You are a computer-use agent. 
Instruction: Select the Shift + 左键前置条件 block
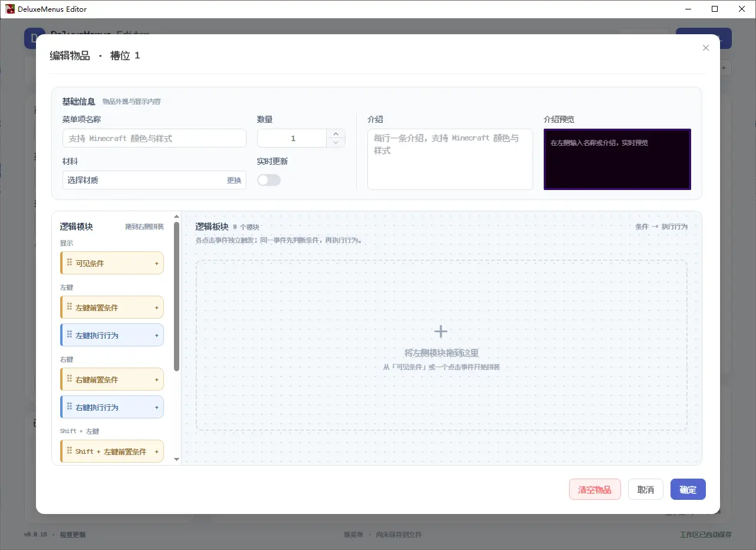[x=112, y=451]
